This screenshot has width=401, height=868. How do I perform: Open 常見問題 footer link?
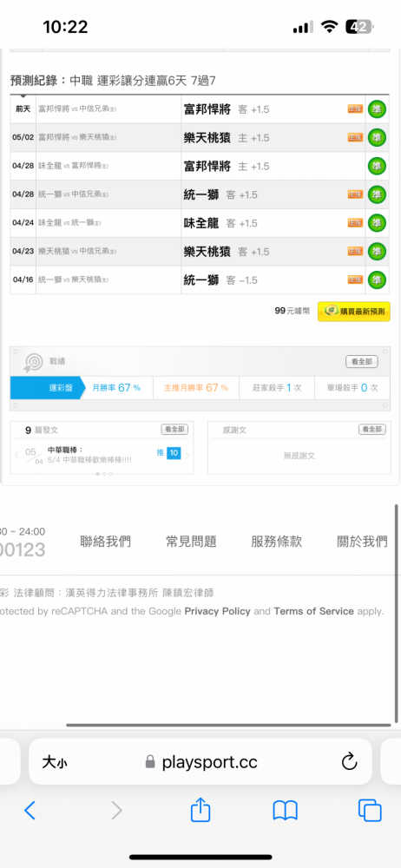[191, 542]
